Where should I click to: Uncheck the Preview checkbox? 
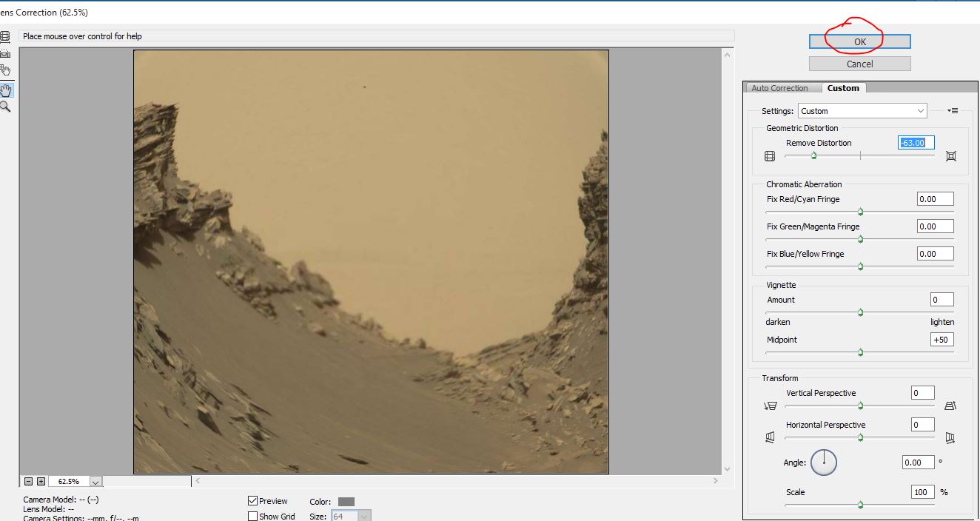point(253,501)
